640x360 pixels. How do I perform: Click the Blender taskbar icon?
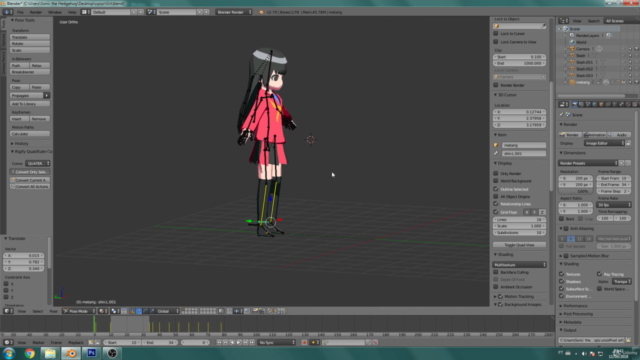71,353
